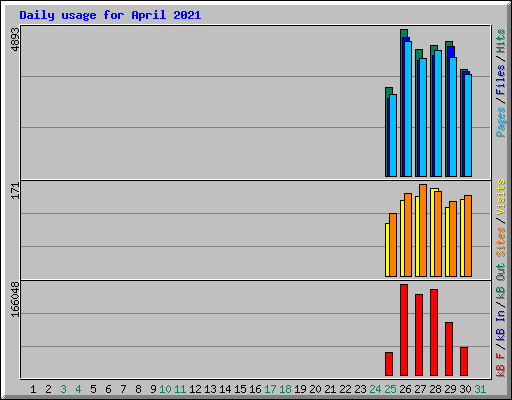The height and width of the screenshot is (400, 512).
Task: Select the cyan Pages bar for day 27
Action: tap(423, 117)
